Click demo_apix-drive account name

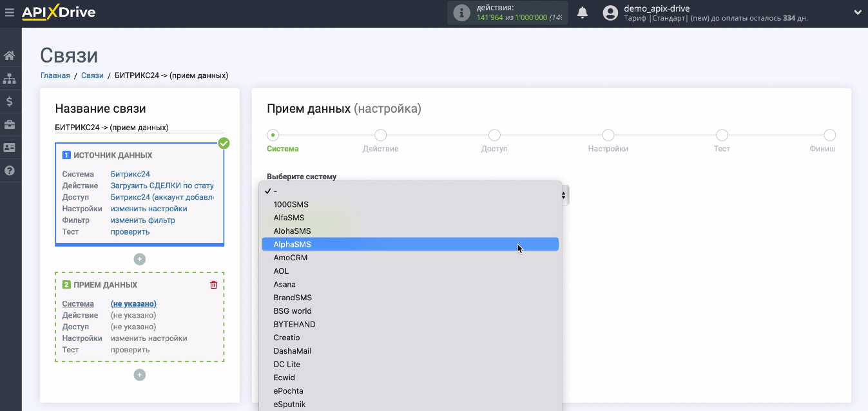click(x=657, y=8)
